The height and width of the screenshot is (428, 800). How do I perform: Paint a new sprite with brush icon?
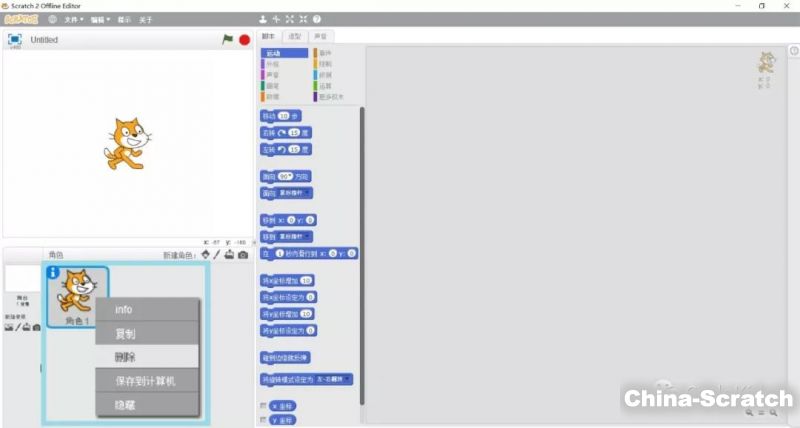tap(217, 255)
